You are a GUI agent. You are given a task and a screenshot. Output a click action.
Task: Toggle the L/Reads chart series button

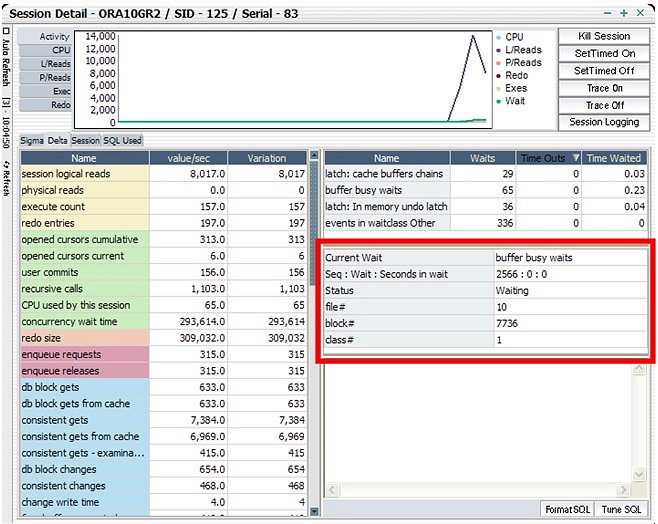pyautogui.click(x=45, y=64)
